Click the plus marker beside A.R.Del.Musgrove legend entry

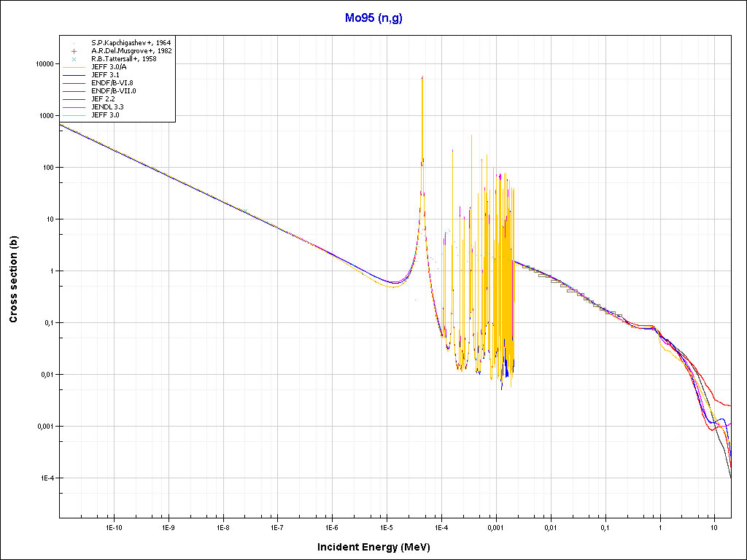point(74,51)
